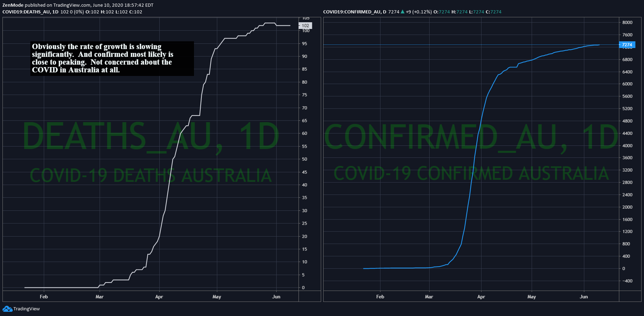Click the TradingView.com text in header
Viewport: 644px width, 316px height.
(x=72, y=5)
